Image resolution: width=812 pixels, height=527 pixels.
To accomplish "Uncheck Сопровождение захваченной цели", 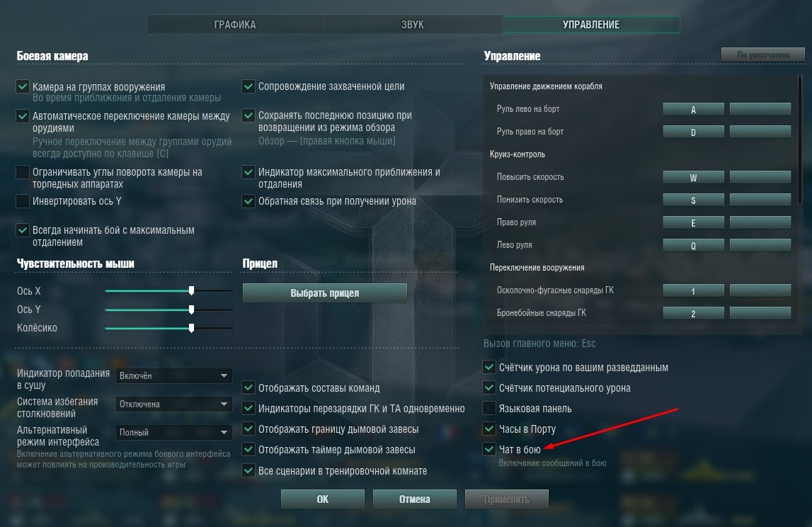I will [248, 86].
